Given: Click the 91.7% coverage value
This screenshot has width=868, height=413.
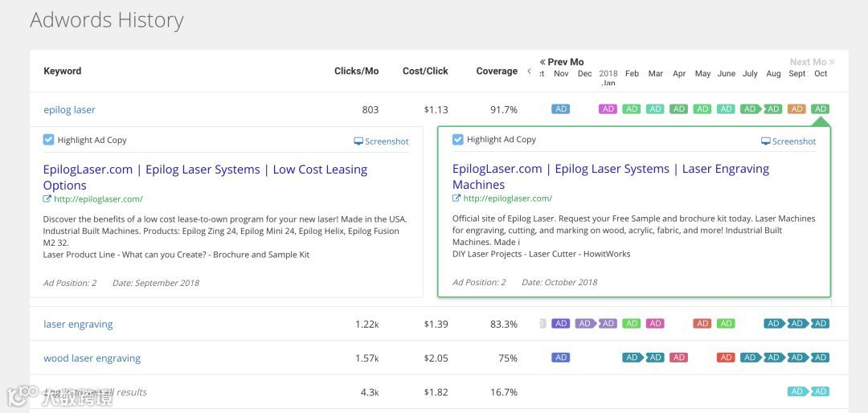Looking at the screenshot, I should 504,109.
